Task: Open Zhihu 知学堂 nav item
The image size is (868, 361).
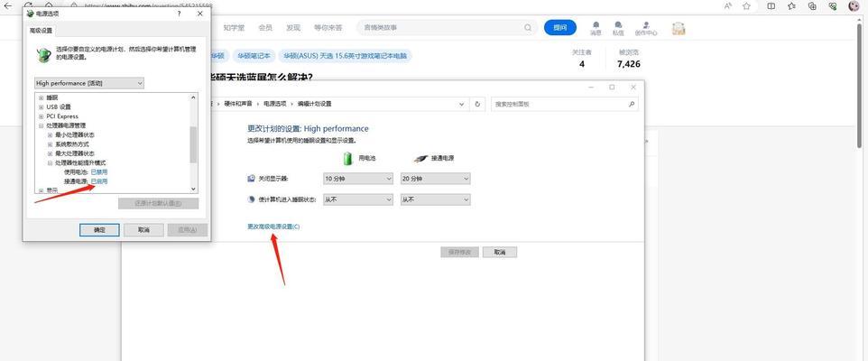Action: click(234, 27)
